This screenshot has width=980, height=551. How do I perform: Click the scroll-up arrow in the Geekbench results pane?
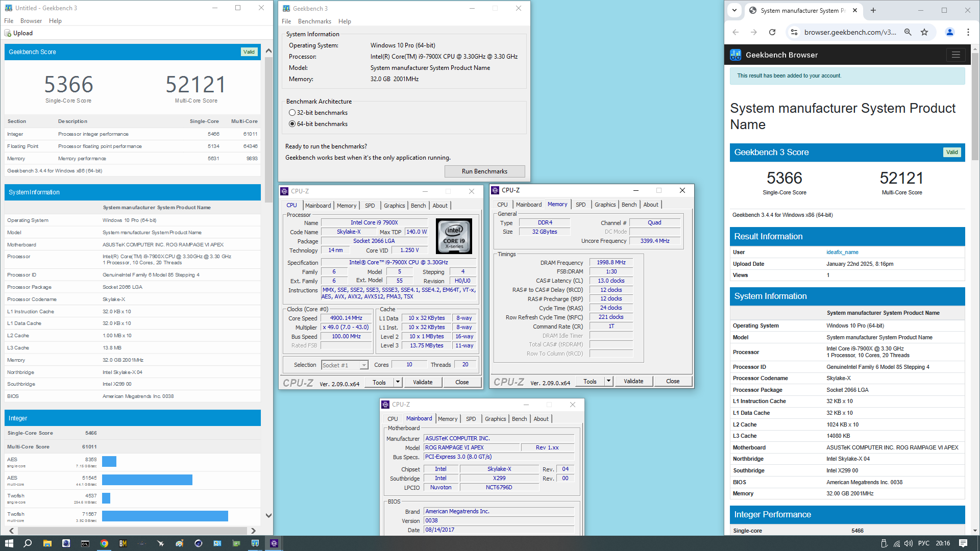(x=268, y=51)
